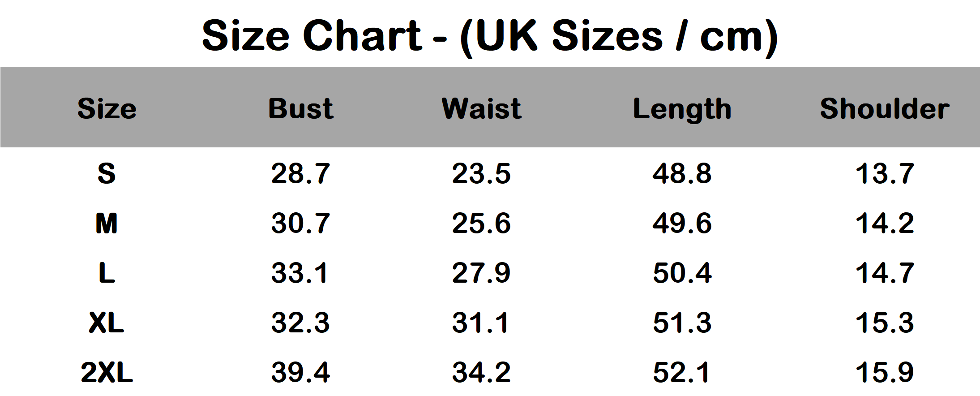Select the Length column header
The width and height of the screenshot is (980, 396).
pos(682,109)
